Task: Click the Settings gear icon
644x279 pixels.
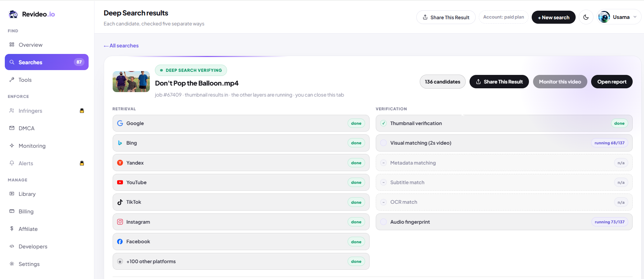Action: [12, 264]
